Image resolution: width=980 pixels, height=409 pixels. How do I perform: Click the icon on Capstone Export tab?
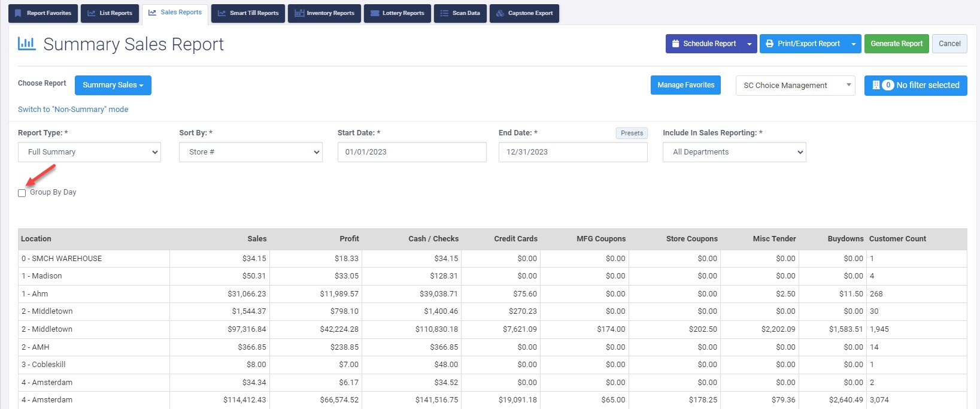pos(500,13)
